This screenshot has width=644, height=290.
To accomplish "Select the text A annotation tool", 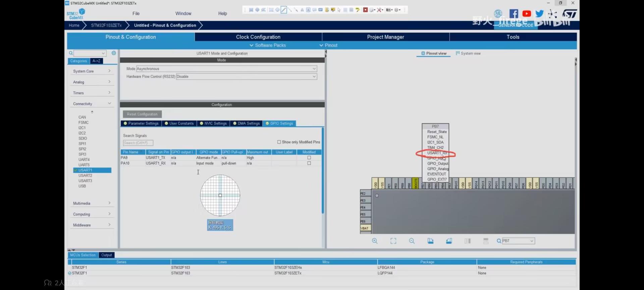I will (302, 10).
